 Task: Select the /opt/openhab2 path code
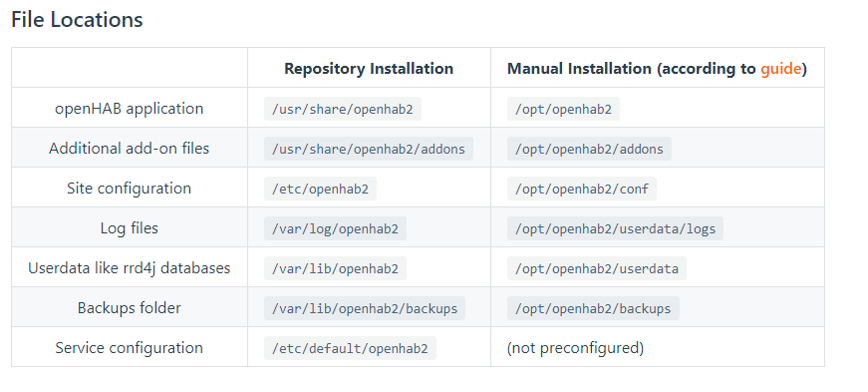[563, 109]
